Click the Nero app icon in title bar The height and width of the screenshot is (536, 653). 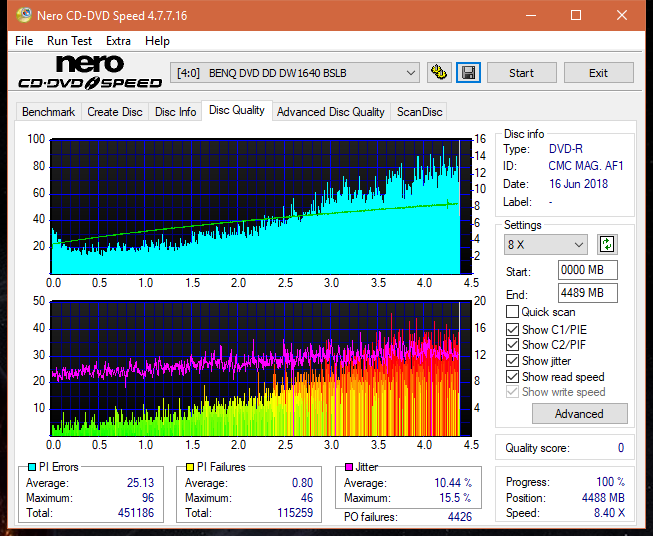(x=24, y=15)
